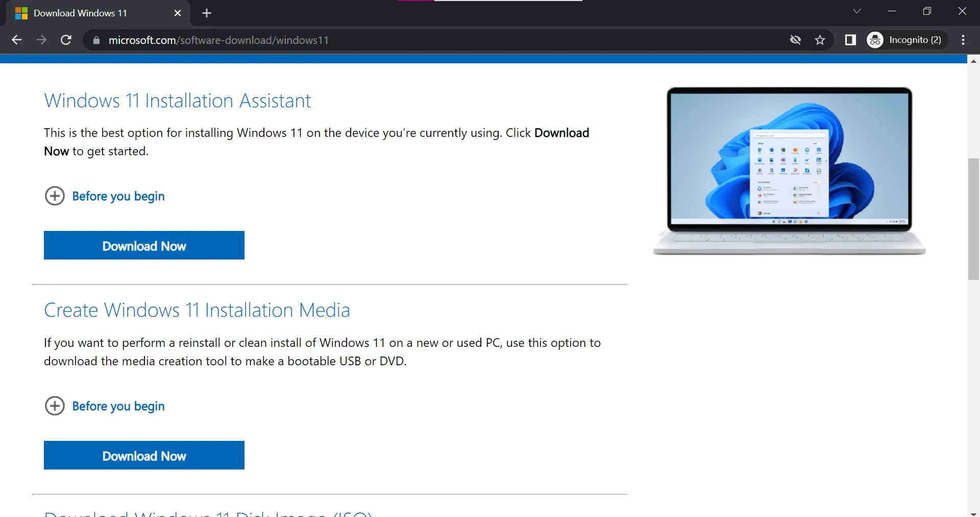Download Now for Installation Media
The width and height of the screenshot is (980, 517).
point(144,455)
